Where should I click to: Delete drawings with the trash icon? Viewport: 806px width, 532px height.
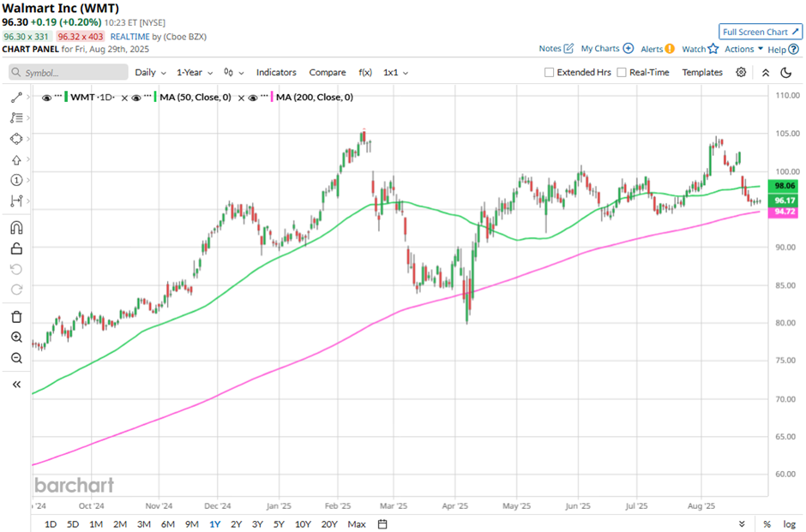tap(16, 317)
